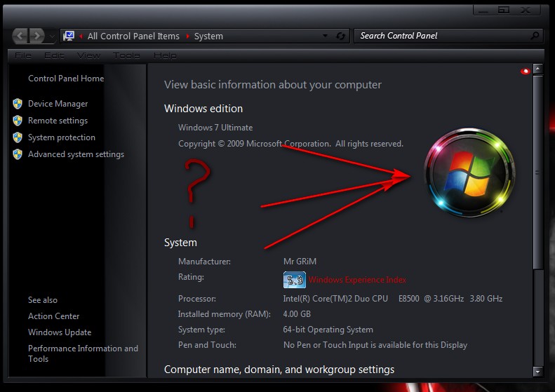The image size is (555, 392).
Task: Click the 64-bit Operating System text
Action: [328, 330]
